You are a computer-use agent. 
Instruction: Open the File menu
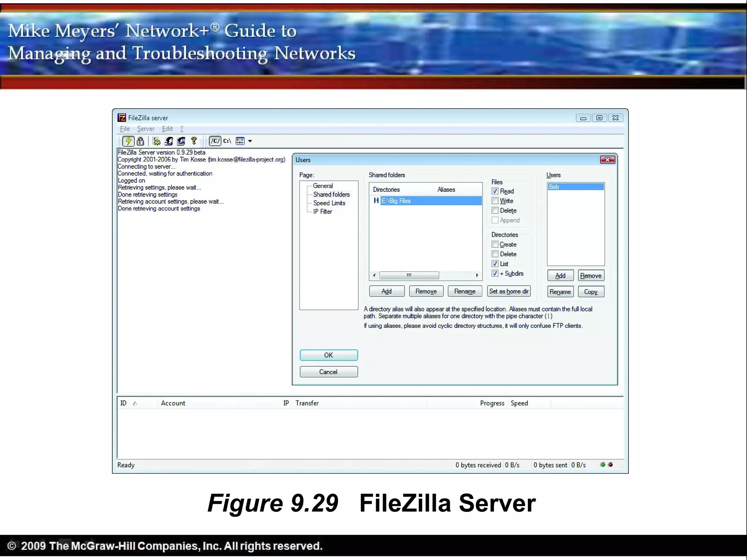tap(125, 129)
